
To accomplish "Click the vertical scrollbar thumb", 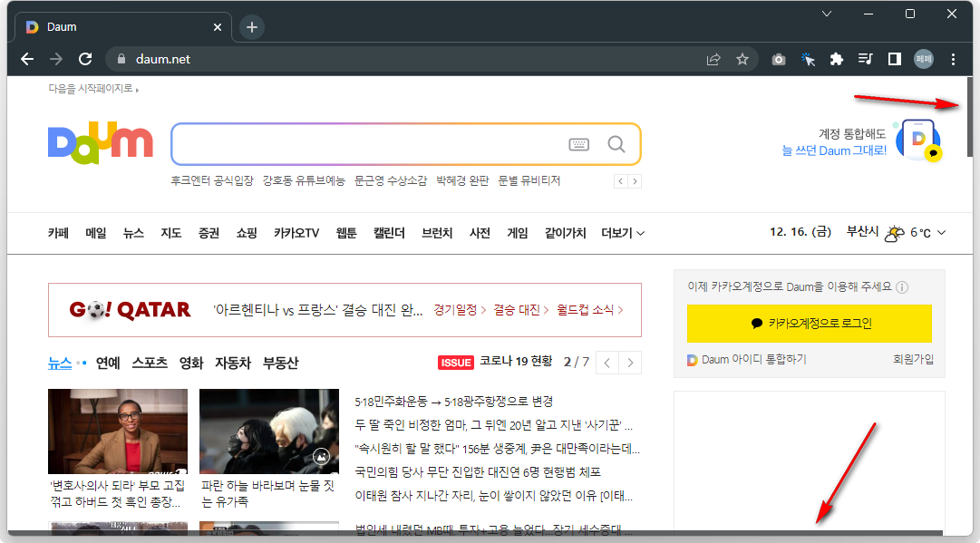I will (969, 117).
